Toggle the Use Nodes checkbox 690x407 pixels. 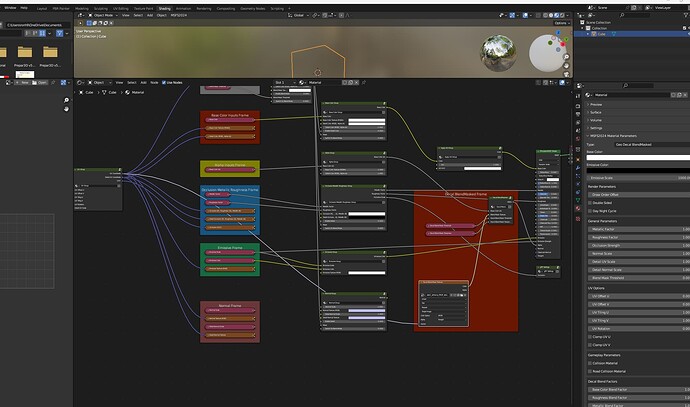click(x=164, y=82)
